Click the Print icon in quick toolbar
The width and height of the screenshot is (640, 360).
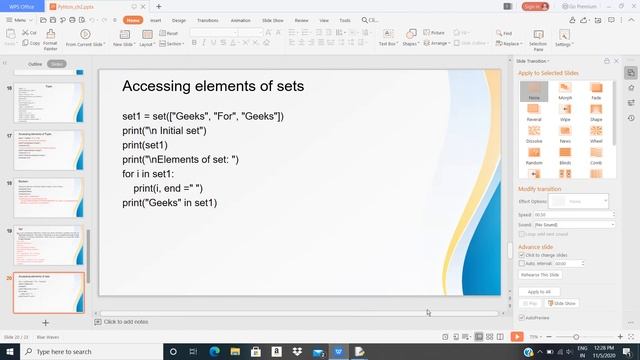72,20
